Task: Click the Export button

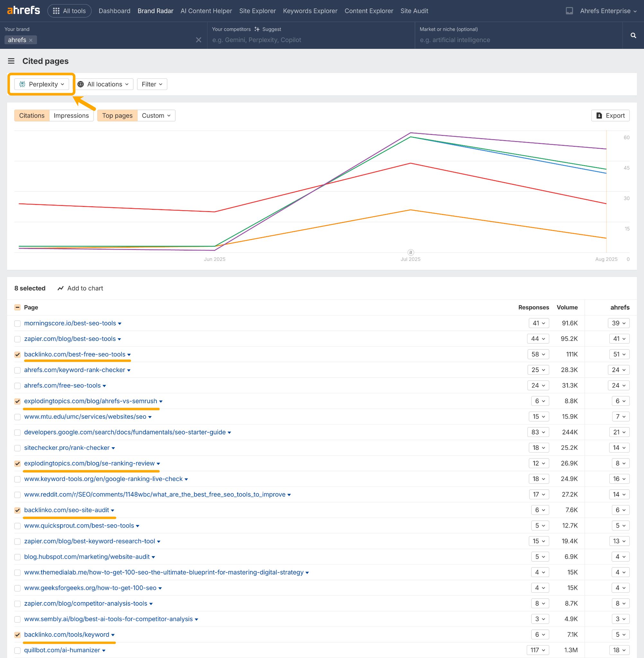Action: tap(610, 115)
